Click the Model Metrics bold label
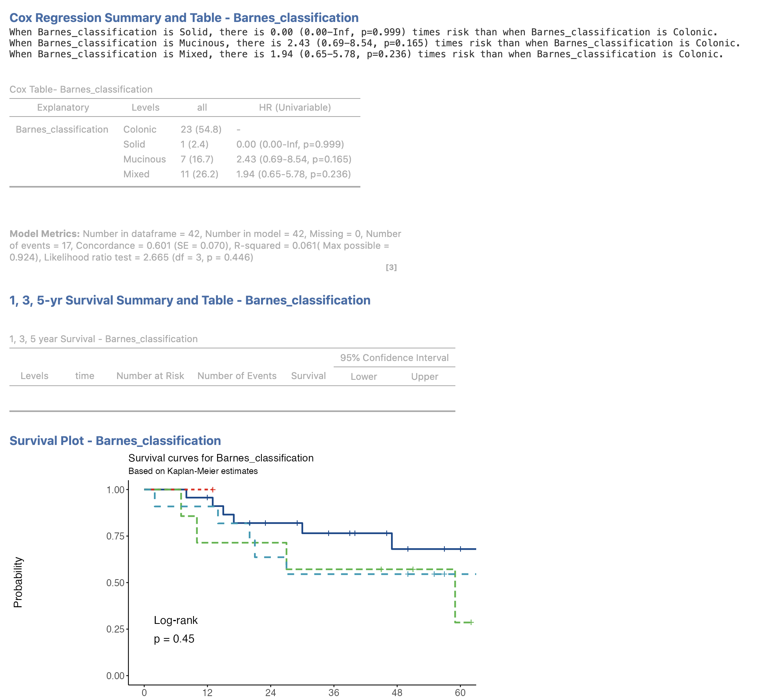 (45, 234)
